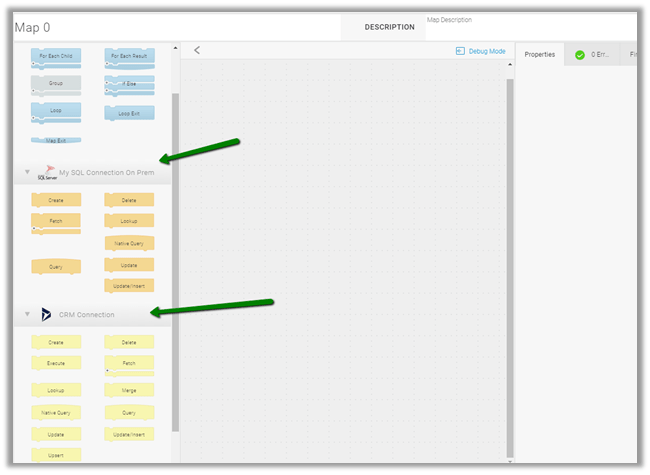This screenshot has height=475, width=650.
Task: Select the CRM Merge block
Action: coord(129,389)
